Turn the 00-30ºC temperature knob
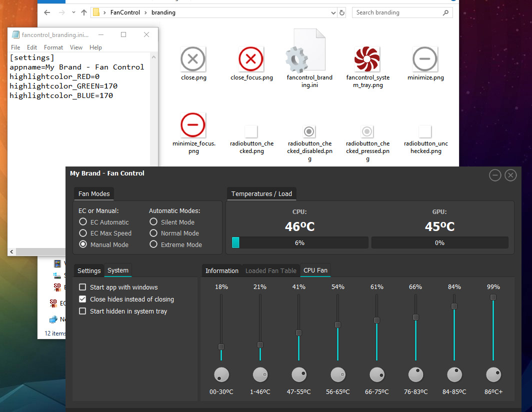532x412 pixels. (221, 374)
